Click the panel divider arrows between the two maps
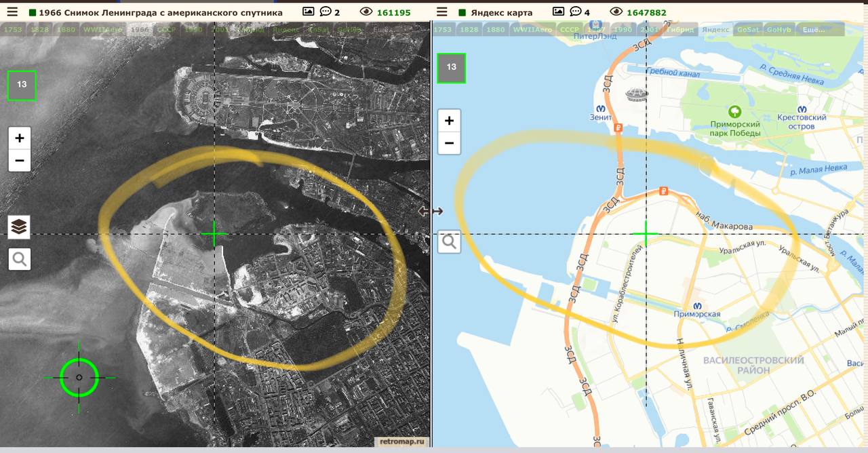The height and width of the screenshot is (453, 868). click(431, 211)
